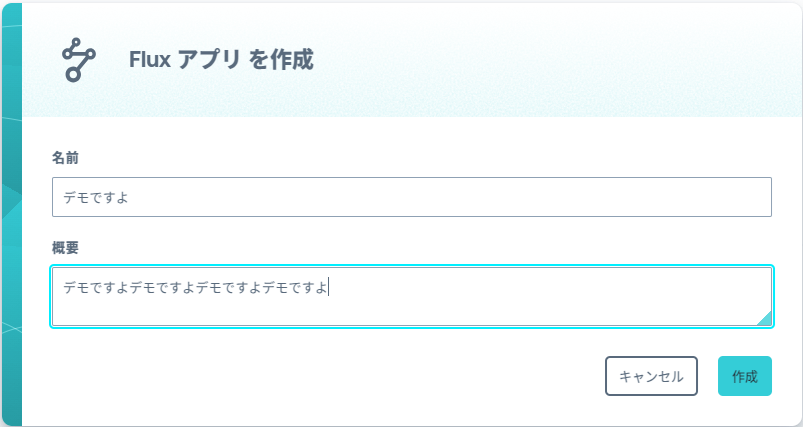Screen dimensions: 803x427
Task: Click the 概要 field label
Action: pos(65,248)
